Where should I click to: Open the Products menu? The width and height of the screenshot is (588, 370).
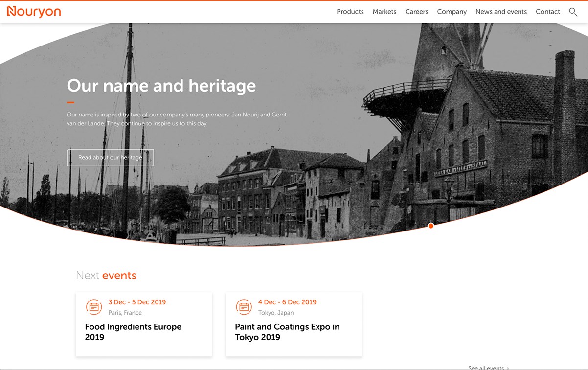[350, 12]
